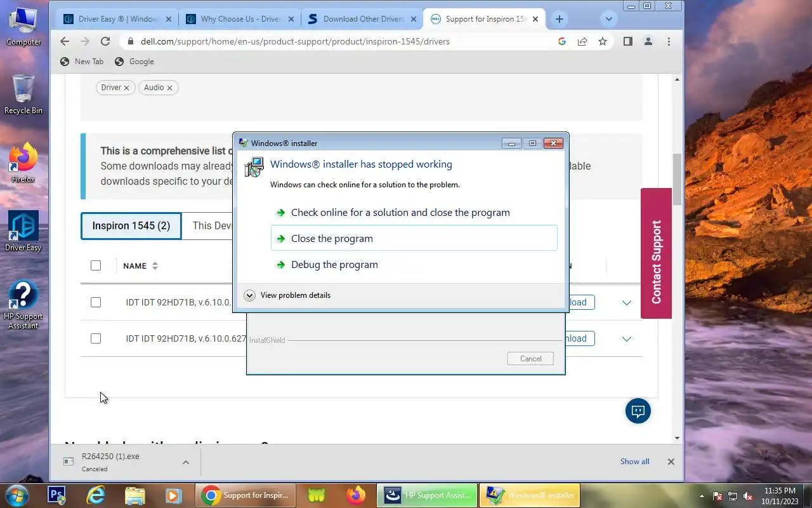Click the Action Center flag tray icon

pyautogui.click(x=718, y=496)
